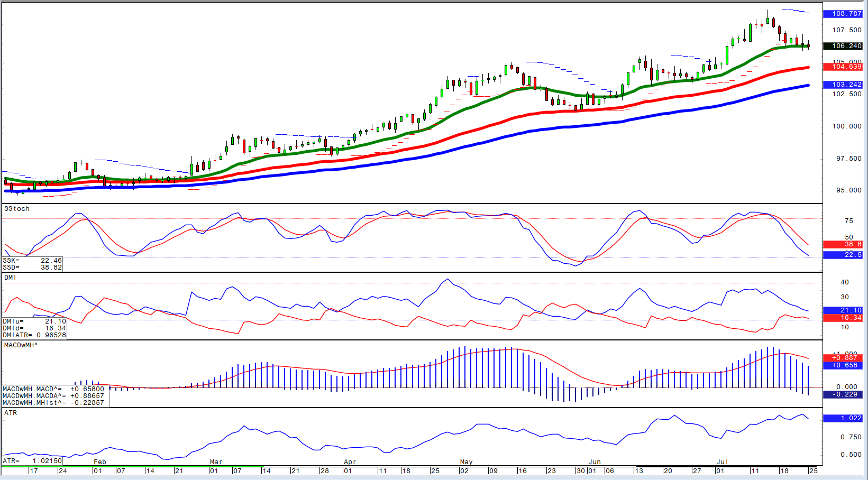Screen dimensions: 868x480
Task: Select the ATR value label 1.022
Action: coord(843,418)
